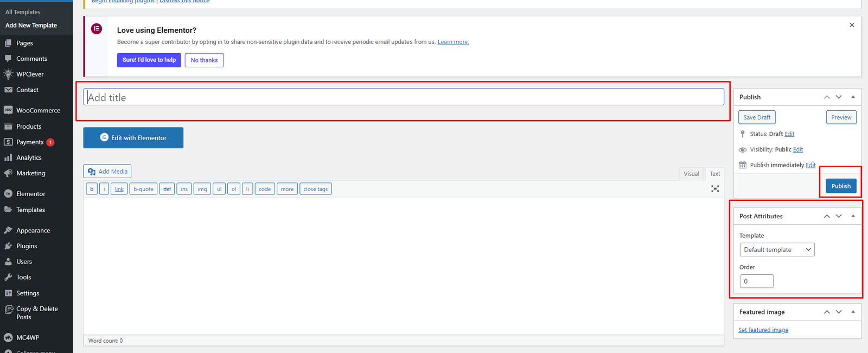Toggle distraction-free fullscreen editor icon
This screenshot has width=868, height=353.
click(715, 188)
